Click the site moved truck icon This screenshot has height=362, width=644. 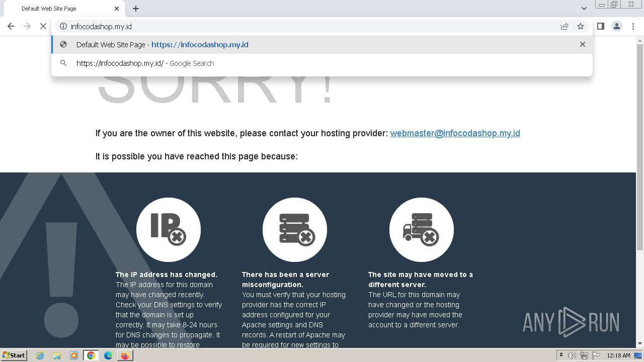point(422,230)
